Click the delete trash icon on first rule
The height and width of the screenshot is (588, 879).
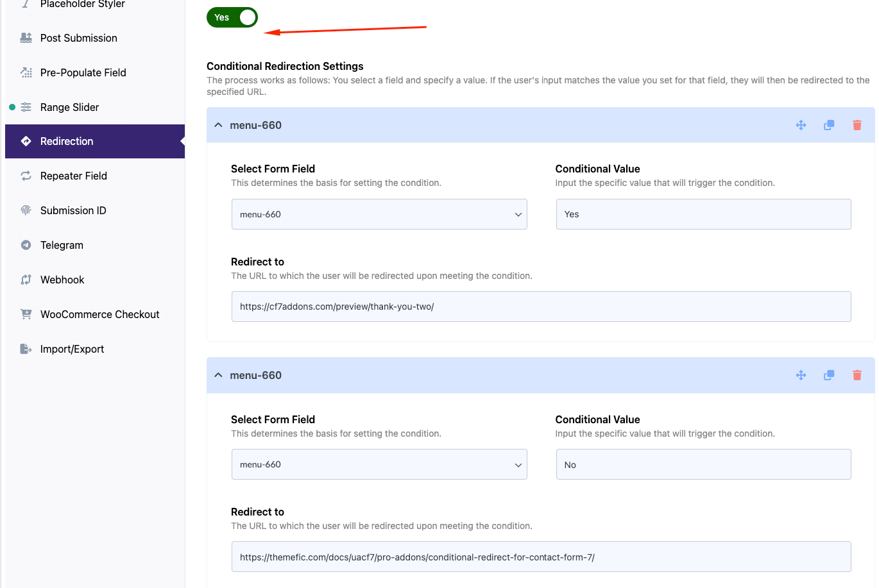coord(857,125)
